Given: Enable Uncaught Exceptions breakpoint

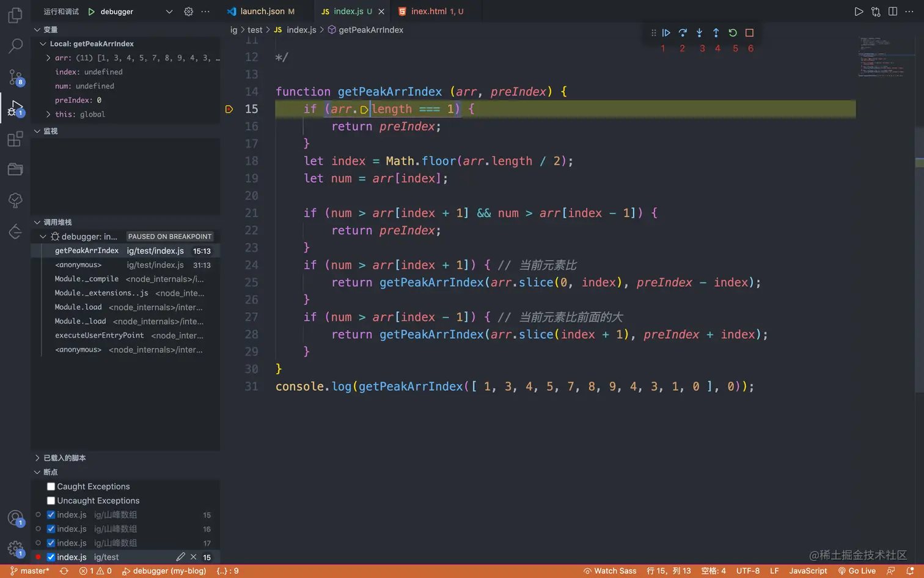Looking at the screenshot, I should [x=51, y=501].
